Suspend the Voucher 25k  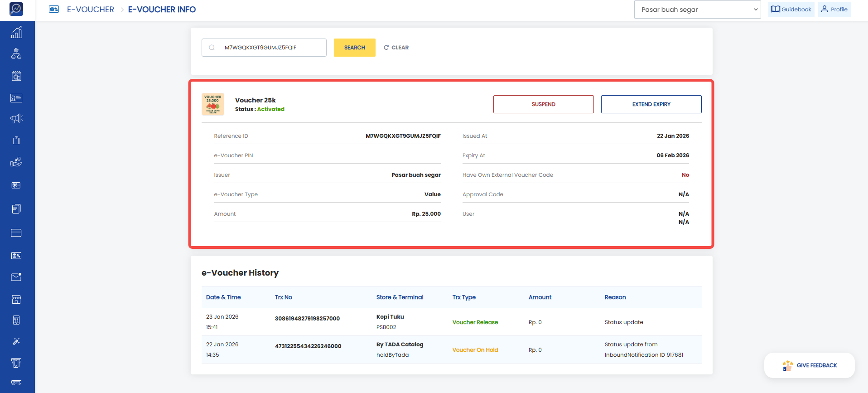coord(543,104)
